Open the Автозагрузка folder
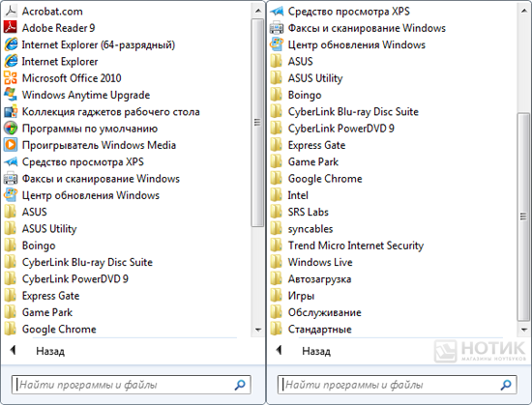The width and height of the screenshot is (532, 405). point(310,279)
